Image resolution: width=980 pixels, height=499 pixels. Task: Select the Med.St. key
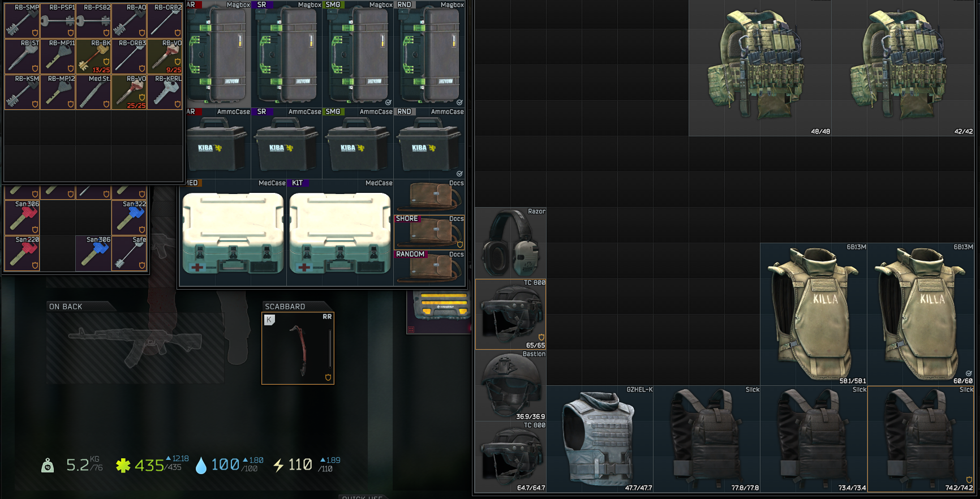[93, 92]
